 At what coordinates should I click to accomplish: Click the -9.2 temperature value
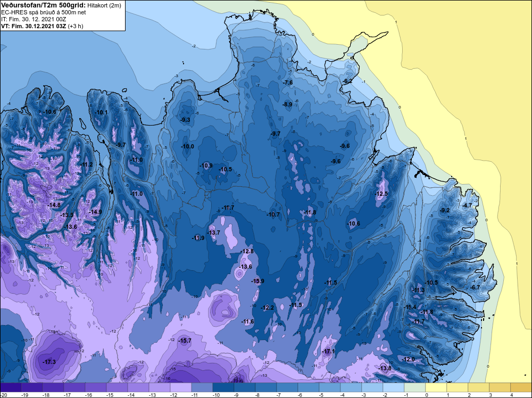[x=444, y=210]
